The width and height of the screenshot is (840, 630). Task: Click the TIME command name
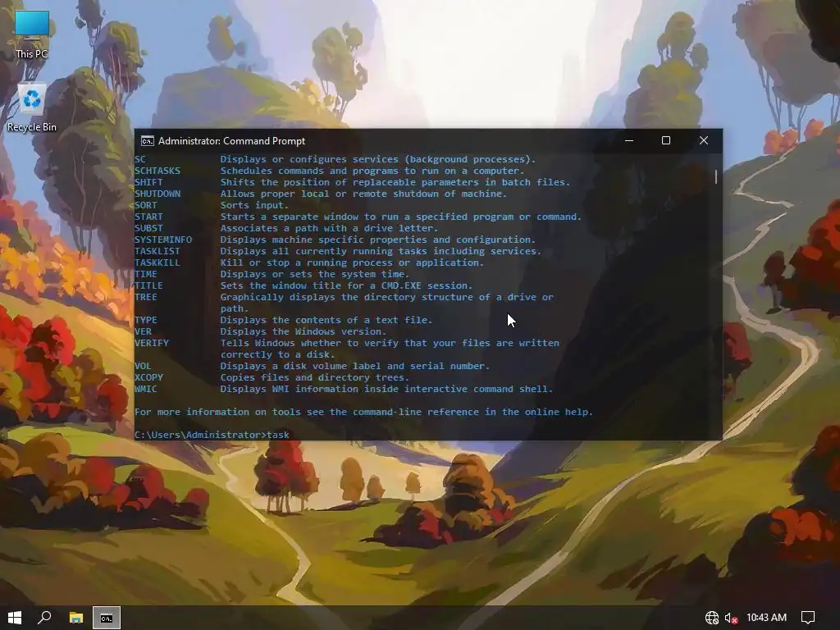tap(146, 274)
